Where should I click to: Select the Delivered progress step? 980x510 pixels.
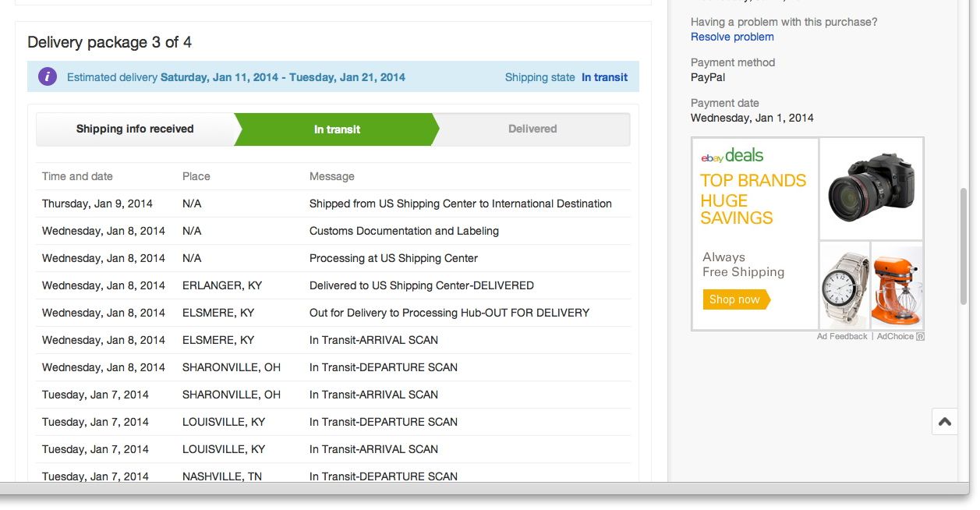click(532, 129)
